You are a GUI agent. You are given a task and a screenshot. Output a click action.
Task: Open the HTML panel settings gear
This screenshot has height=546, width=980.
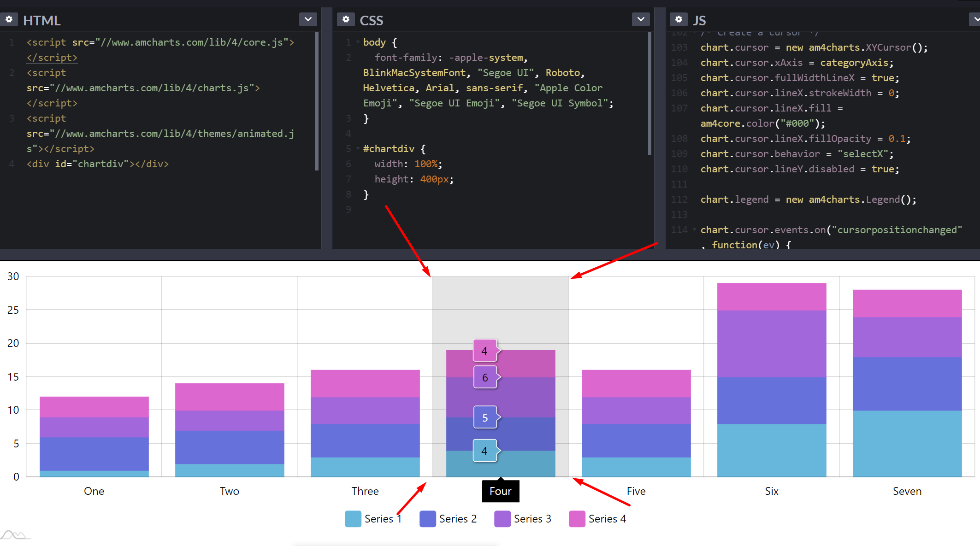click(9, 19)
